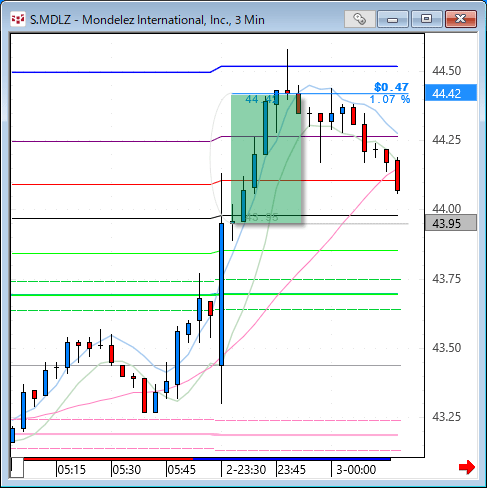Click the white square at time axis start
This screenshot has height=488, width=487.
17,468
